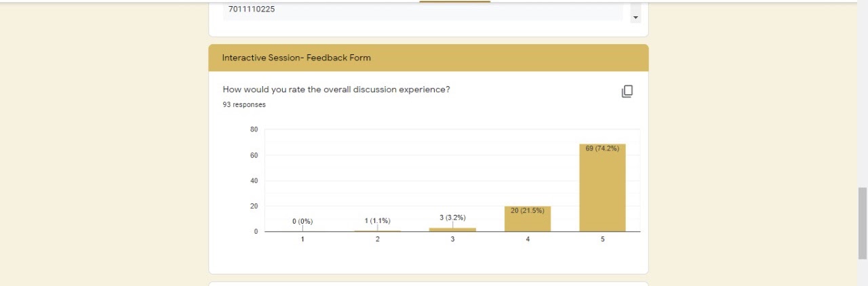Click the overall discussion experience question title

336,89
